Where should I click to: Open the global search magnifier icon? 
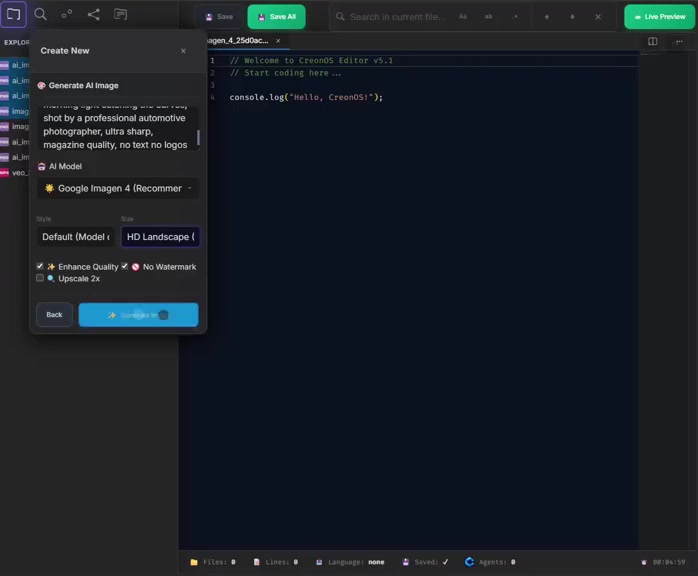41,14
